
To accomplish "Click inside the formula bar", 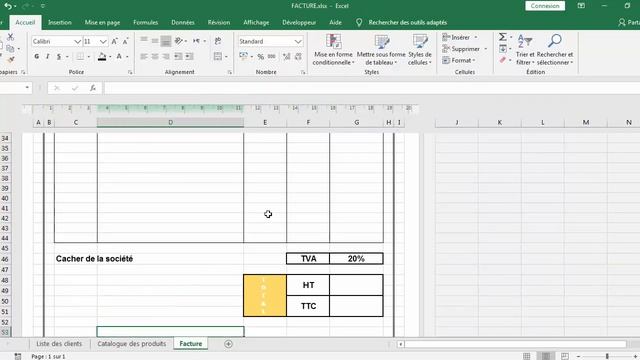I will 371,88.
